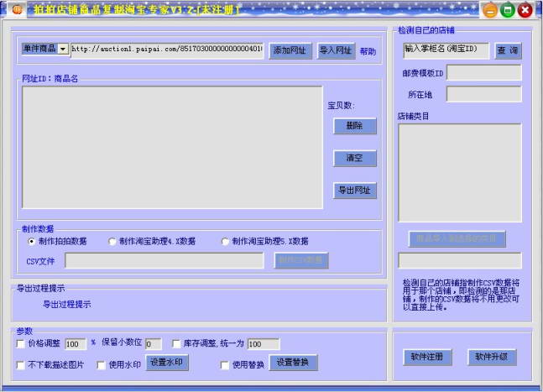Click the 导出过程提示 status text
This screenshot has width=543, height=392.
67,305
